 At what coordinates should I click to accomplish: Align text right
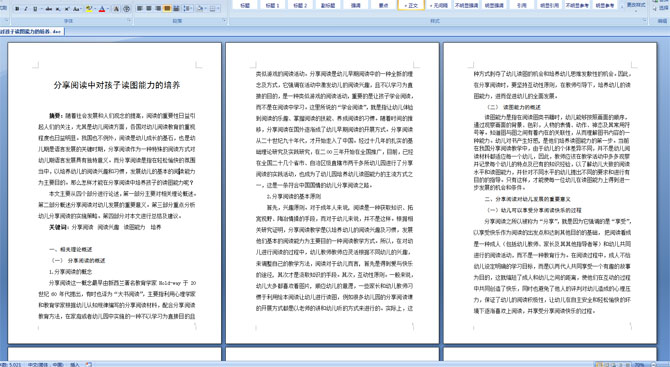pos(158,9)
